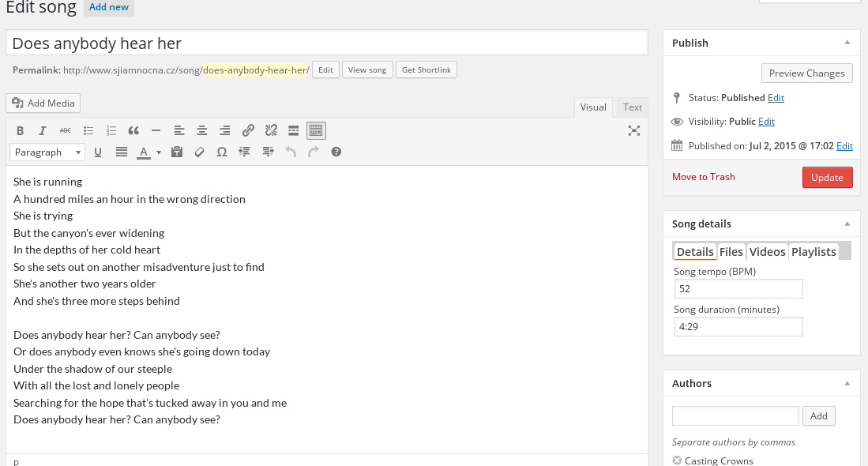Toggle paste as plain text

[177, 152]
